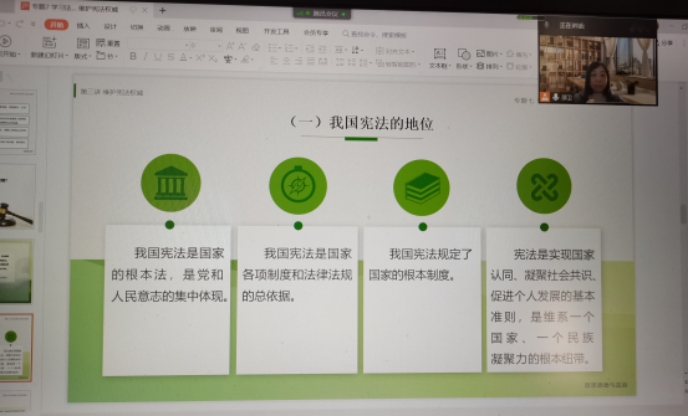Image resolution: width=688 pixels, height=417 pixels.
Task: Click the 重置 (Reset) button
Action: click(108, 44)
